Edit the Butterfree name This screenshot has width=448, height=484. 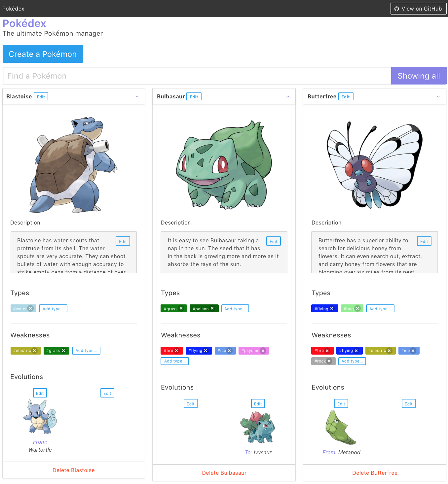click(346, 96)
